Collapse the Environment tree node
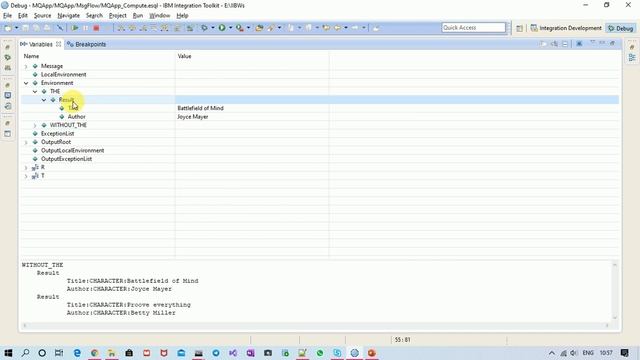 26,83
